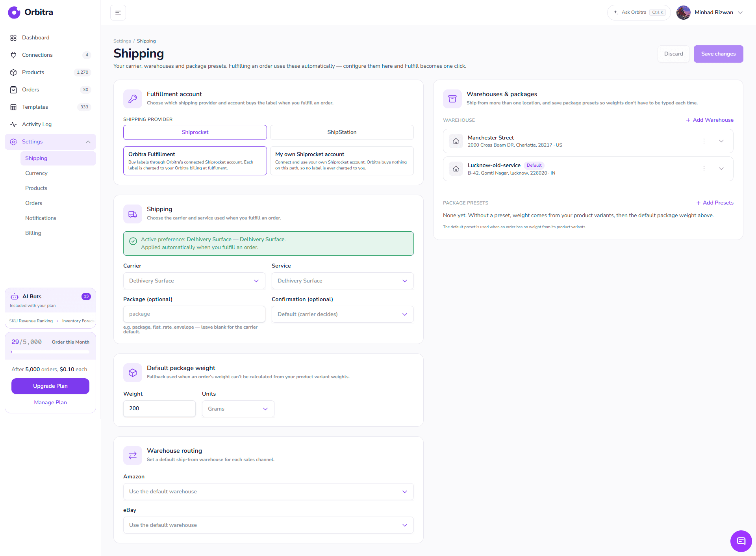Click the Package optional input field
The image size is (756, 556).
pos(194,314)
